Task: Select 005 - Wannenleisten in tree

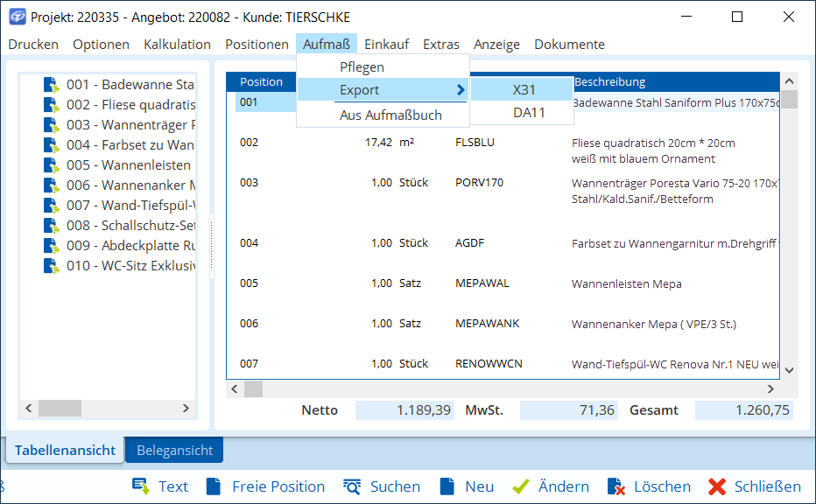Action: coord(129,165)
